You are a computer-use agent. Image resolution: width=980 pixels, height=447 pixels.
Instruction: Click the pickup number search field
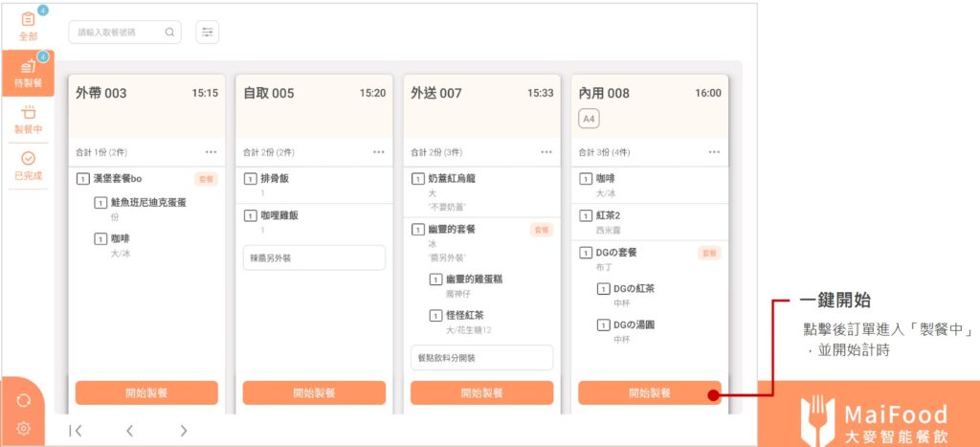tap(115, 33)
